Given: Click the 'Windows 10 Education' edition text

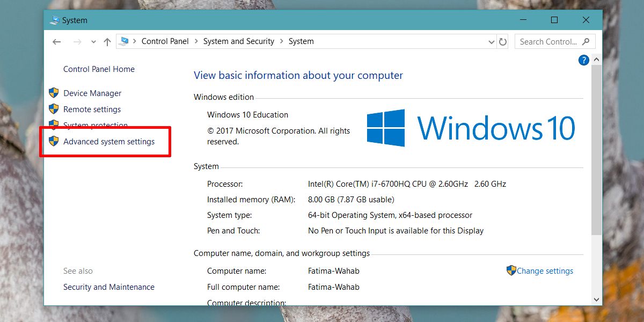Looking at the screenshot, I should (247, 115).
